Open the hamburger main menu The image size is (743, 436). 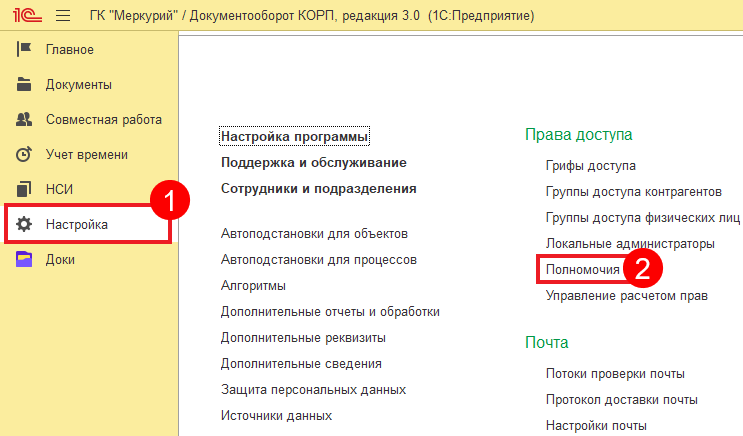(63, 16)
